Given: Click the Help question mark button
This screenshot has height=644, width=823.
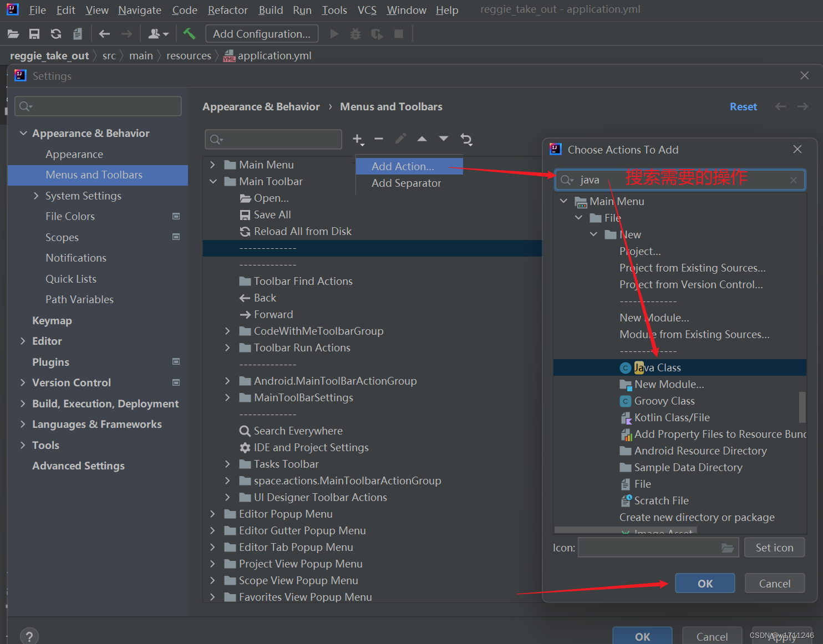Looking at the screenshot, I should coord(29,636).
